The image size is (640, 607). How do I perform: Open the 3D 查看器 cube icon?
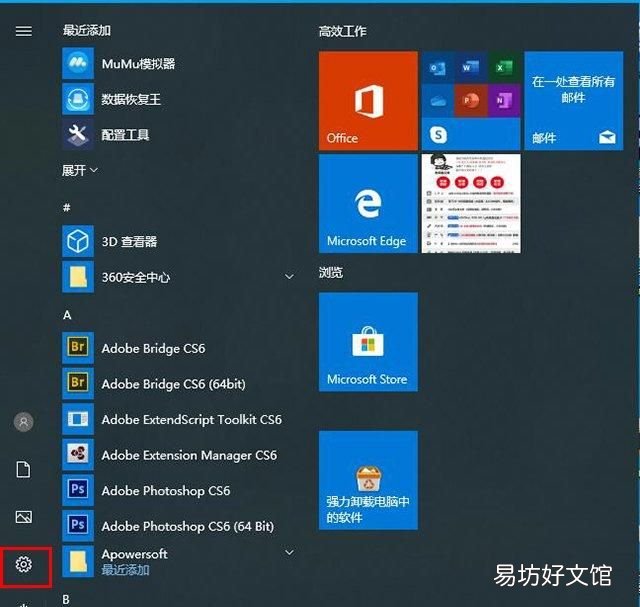coord(78,241)
